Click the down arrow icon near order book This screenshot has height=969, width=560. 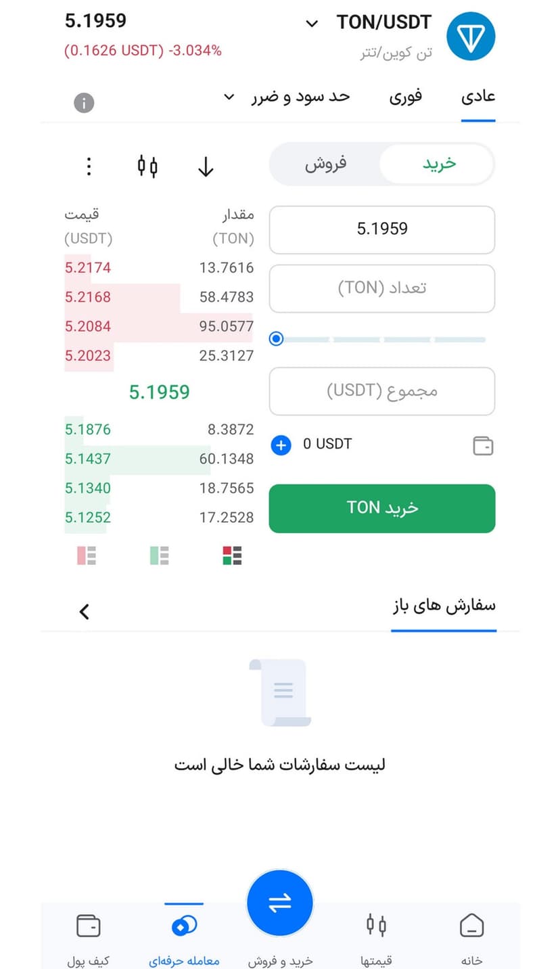(206, 166)
